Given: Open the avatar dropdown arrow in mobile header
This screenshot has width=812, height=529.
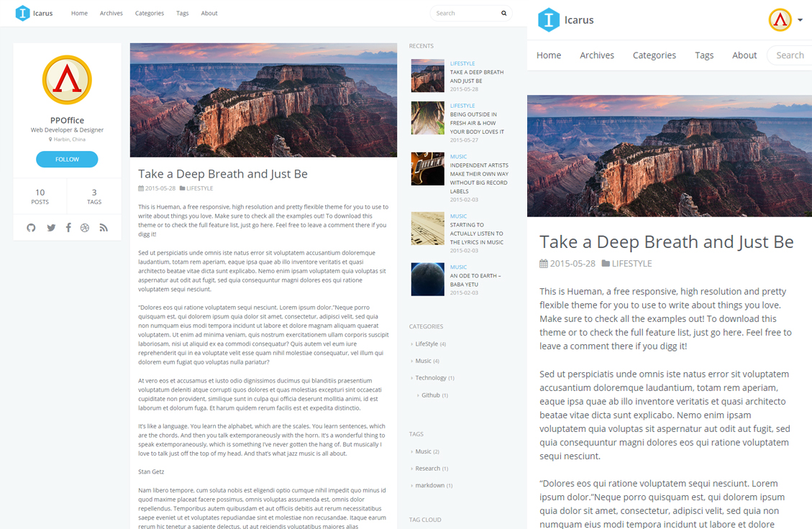Looking at the screenshot, I should [800, 20].
